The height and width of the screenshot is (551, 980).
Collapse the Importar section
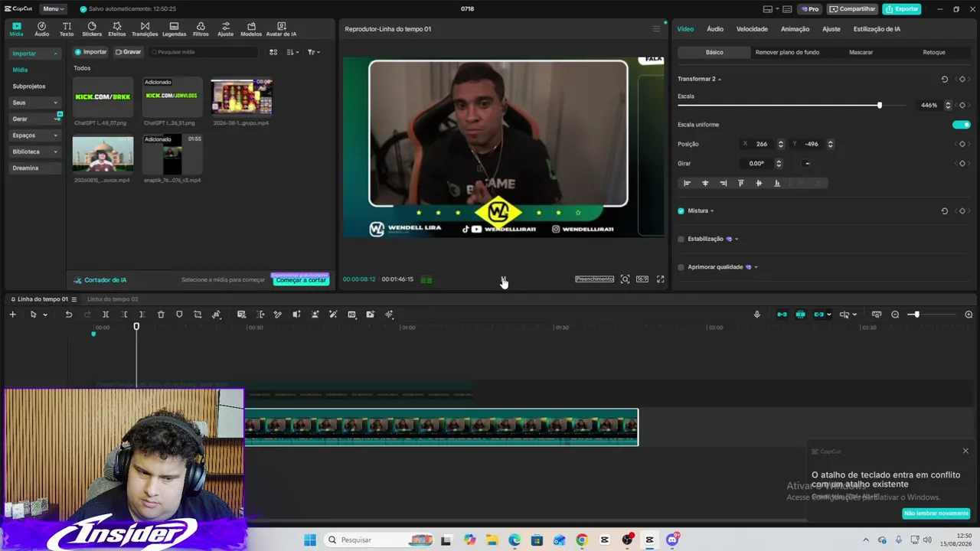(34, 54)
